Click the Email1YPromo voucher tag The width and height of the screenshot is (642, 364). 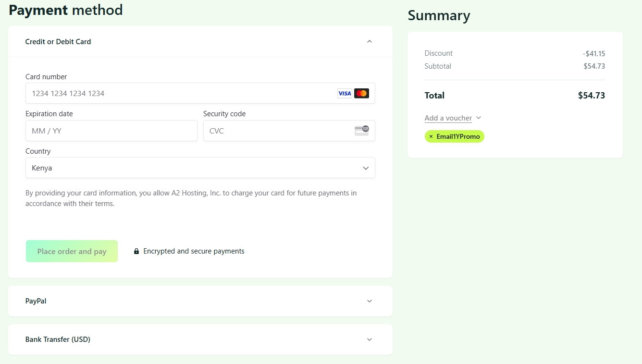point(455,137)
